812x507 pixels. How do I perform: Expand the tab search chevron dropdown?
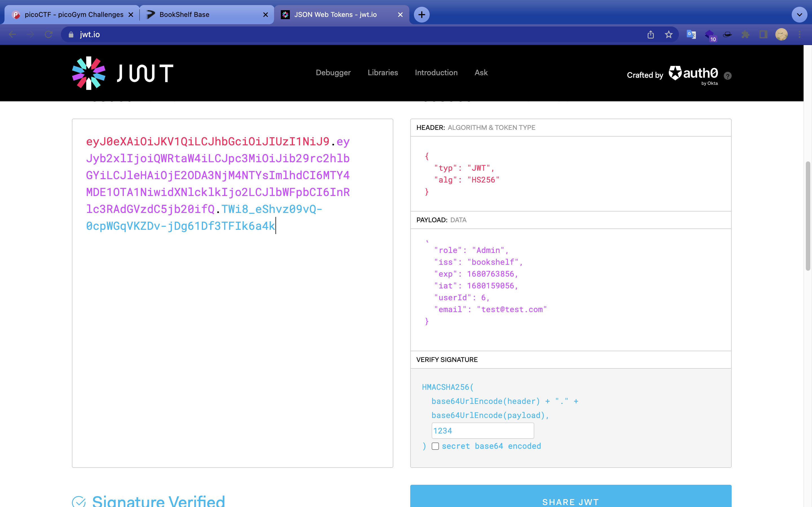coord(799,14)
